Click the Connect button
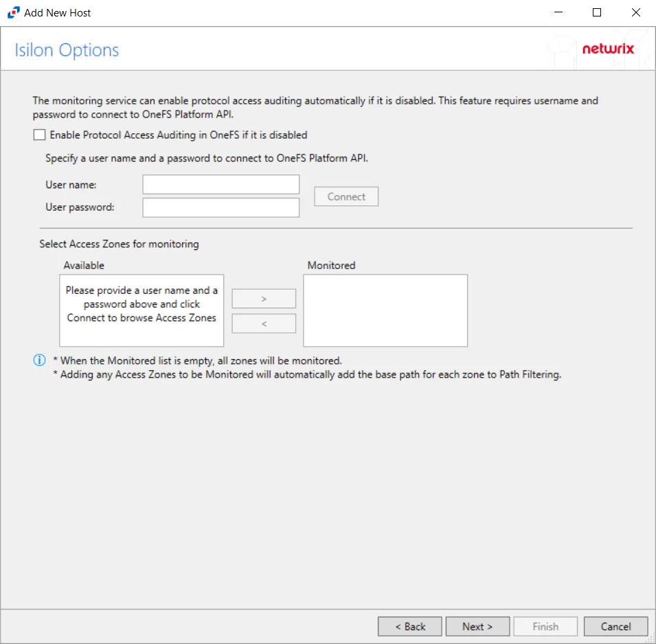Image resolution: width=656 pixels, height=644 pixels. (346, 196)
